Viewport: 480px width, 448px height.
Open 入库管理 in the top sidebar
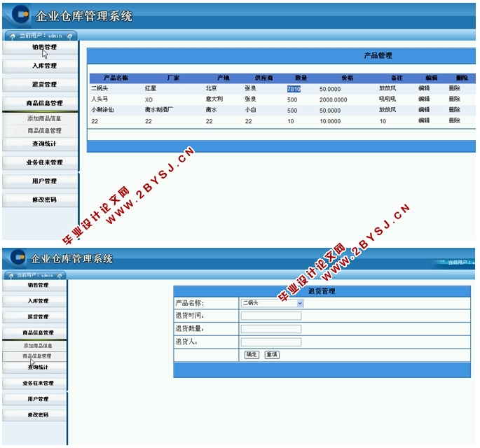pyautogui.click(x=40, y=66)
